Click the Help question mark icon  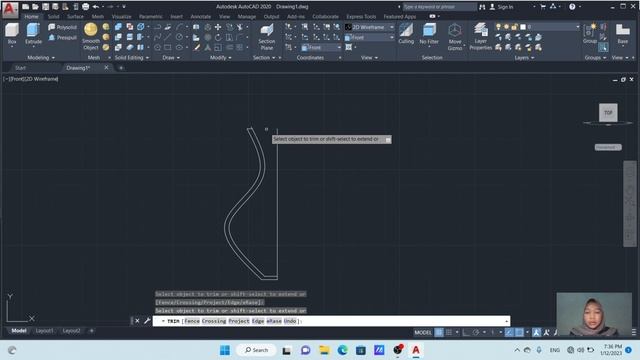(x=572, y=7)
